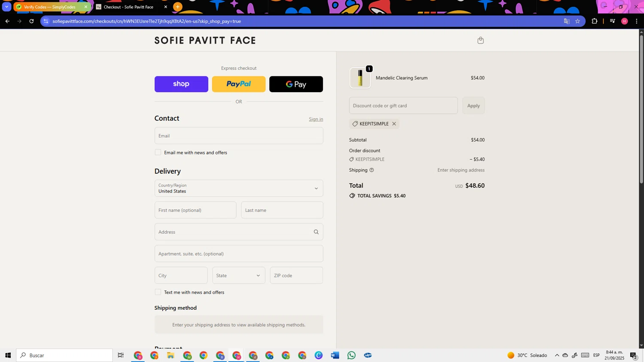Image resolution: width=644 pixels, height=362 pixels.
Task: Select the Checkout - Sofie Pavitt Face tab
Action: [131, 7]
